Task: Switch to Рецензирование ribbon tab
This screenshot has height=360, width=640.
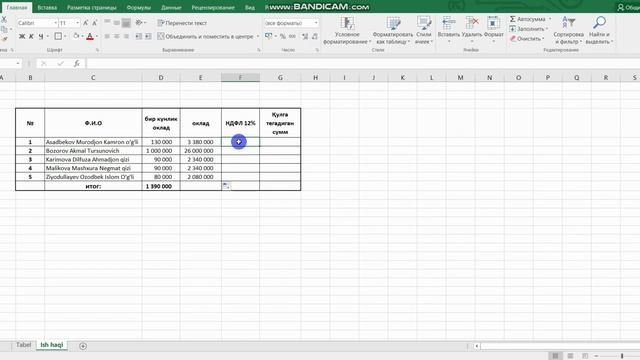Action: click(213, 7)
